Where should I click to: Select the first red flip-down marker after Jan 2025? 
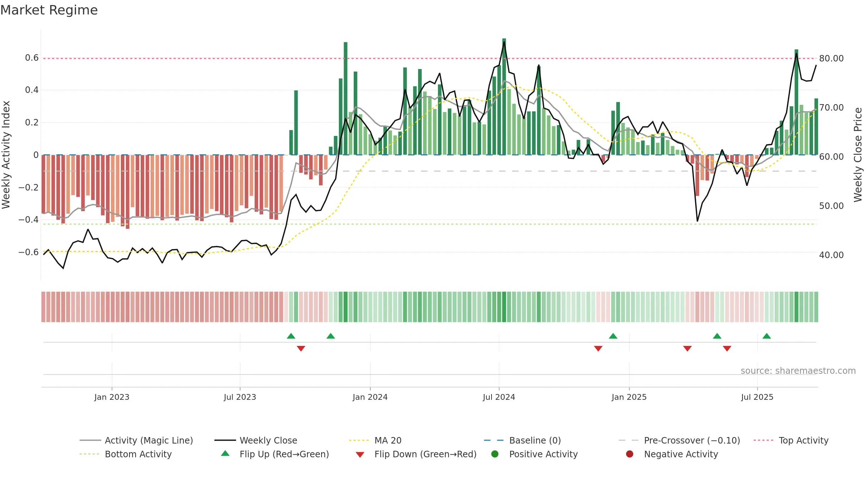click(x=688, y=348)
